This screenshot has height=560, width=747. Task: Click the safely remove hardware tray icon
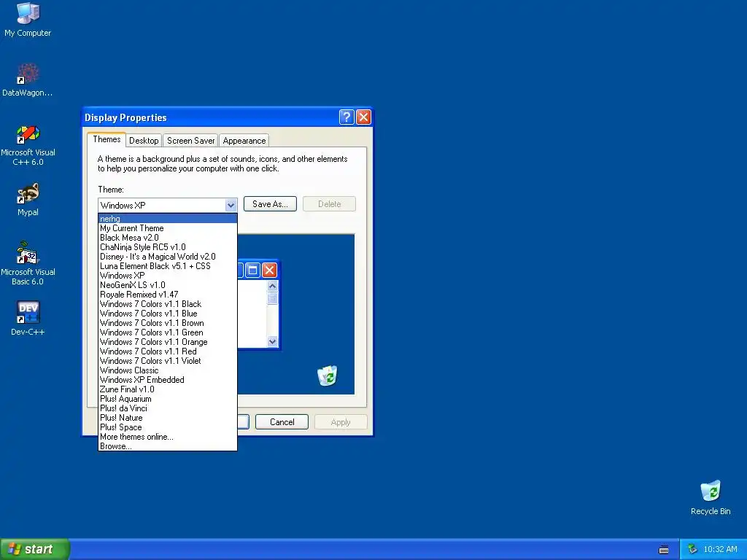[693, 550]
